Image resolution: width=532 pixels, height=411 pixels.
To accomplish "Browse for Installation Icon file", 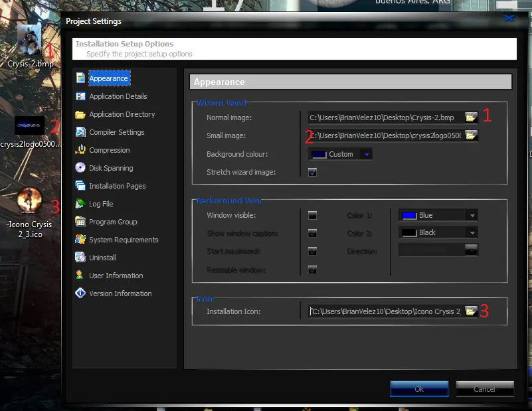I will click(471, 311).
